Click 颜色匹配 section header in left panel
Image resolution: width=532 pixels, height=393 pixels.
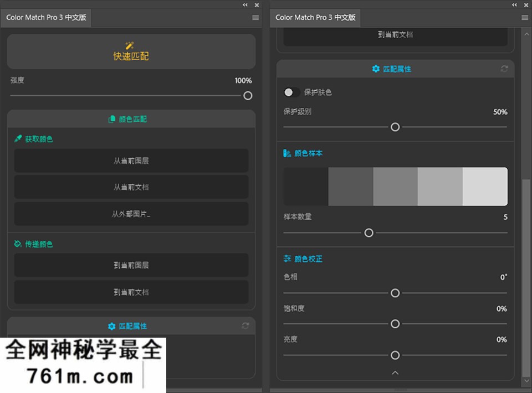pyautogui.click(x=131, y=119)
